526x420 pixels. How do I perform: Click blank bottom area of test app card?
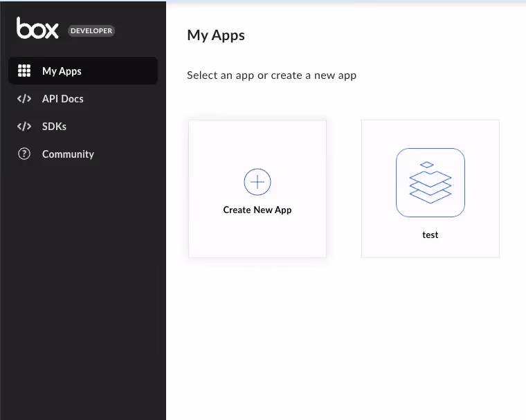(x=430, y=249)
